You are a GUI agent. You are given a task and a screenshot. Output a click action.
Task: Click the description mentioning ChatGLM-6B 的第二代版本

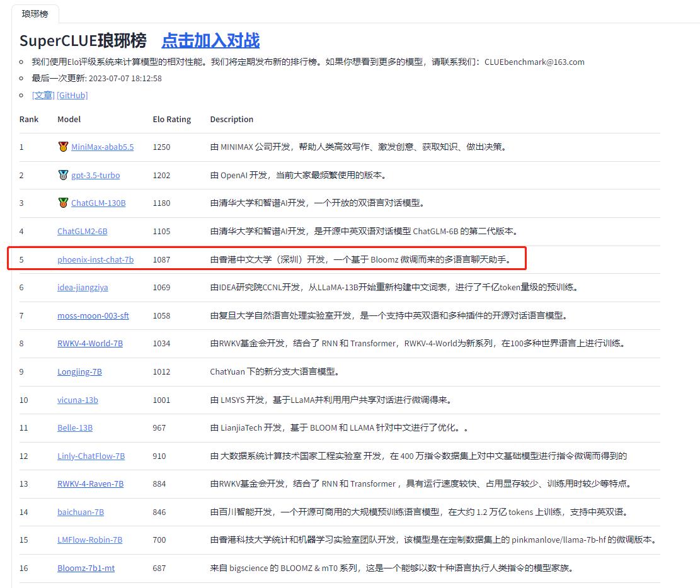tap(365, 231)
